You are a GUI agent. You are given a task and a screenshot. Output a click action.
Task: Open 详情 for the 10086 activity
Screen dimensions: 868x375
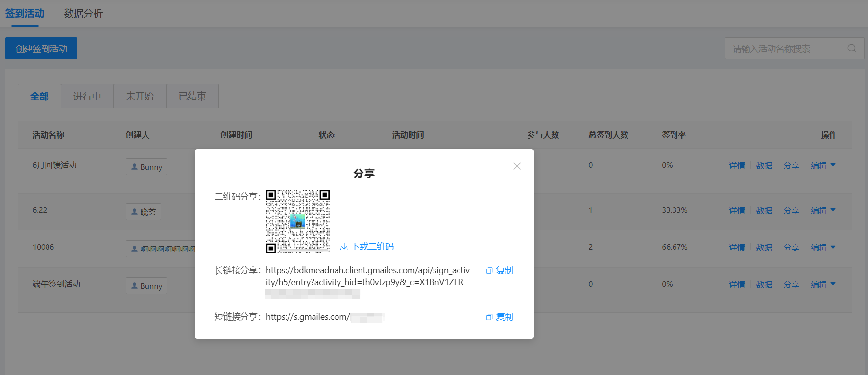737,248
